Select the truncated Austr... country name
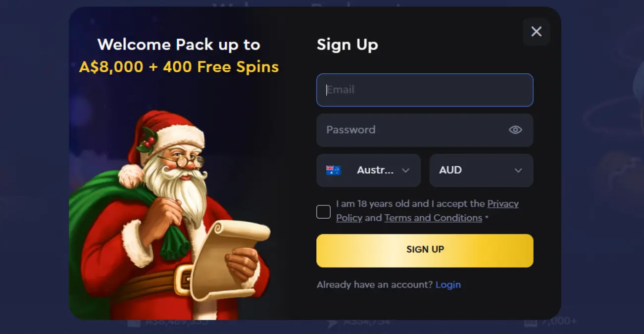644x334 pixels. pos(375,170)
